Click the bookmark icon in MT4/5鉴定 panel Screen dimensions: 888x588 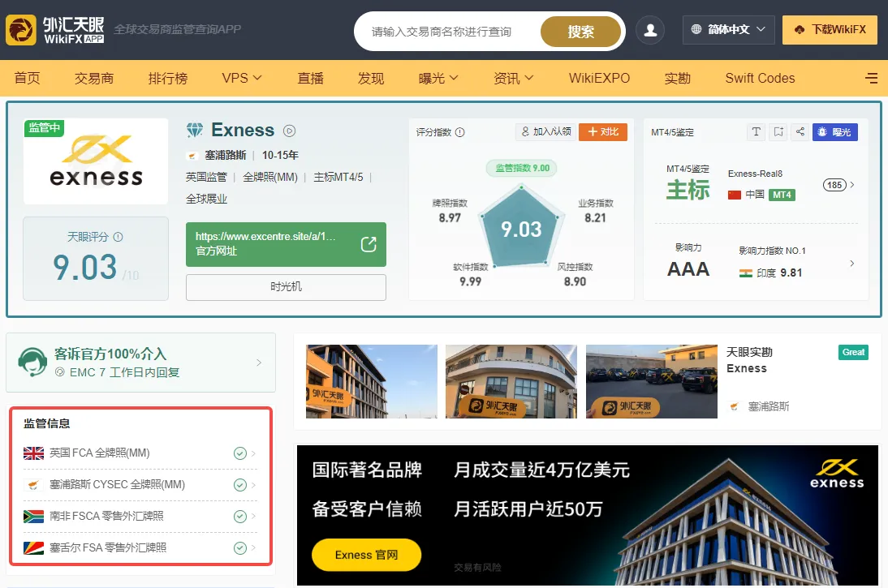coord(778,132)
